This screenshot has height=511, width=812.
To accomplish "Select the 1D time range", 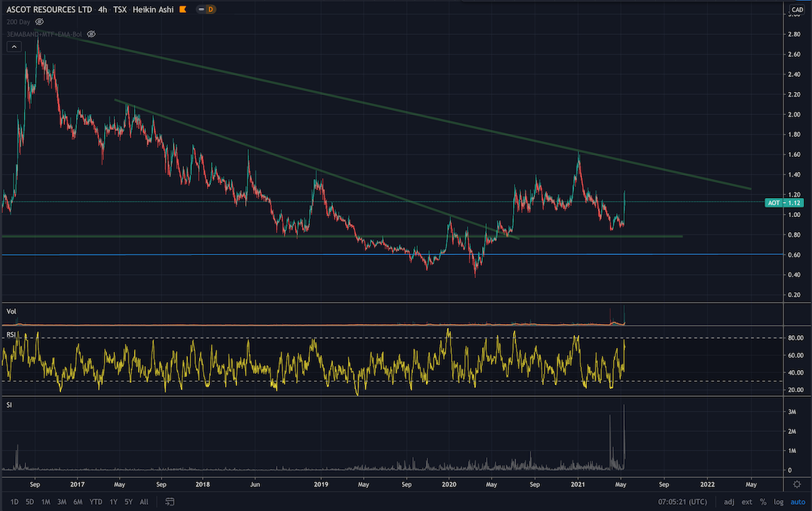I will pyautogui.click(x=15, y=501).
